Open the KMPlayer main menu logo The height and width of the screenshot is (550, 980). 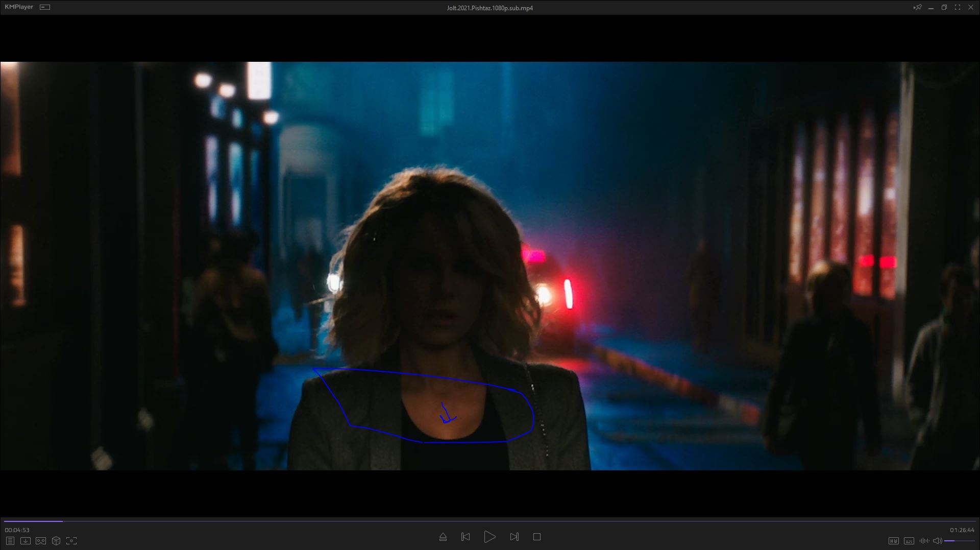click(x=19, y=7)
